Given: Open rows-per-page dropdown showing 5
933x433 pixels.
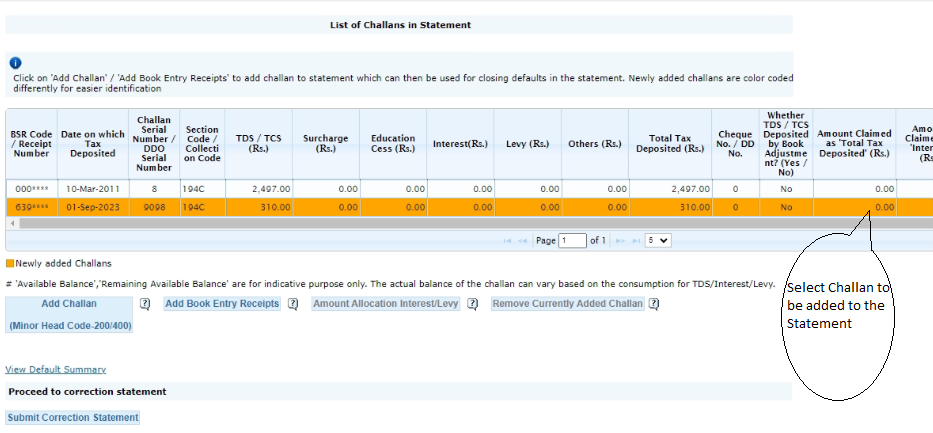Looking at the screenshot, I should tap(658, 241).
